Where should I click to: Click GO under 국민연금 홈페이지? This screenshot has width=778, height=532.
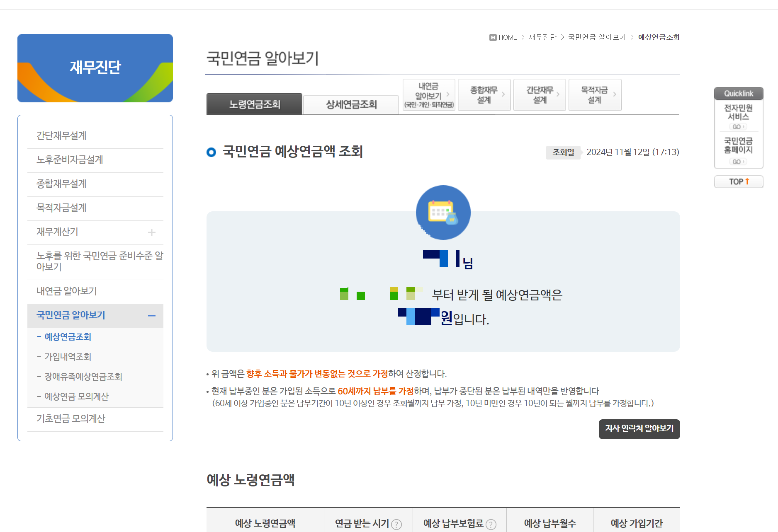coord(738,162)
